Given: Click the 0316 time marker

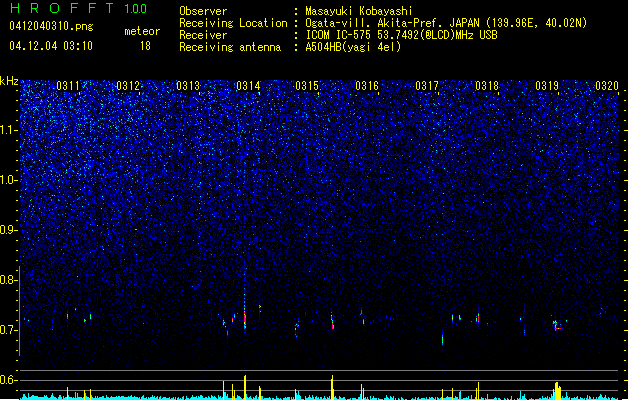Looking at the screenshot, I should 367,86.
